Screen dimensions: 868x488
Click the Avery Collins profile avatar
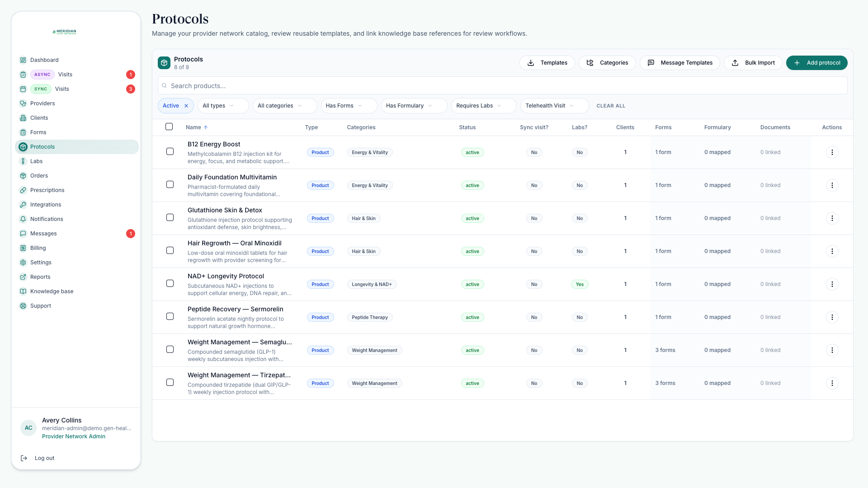[28, 428]
